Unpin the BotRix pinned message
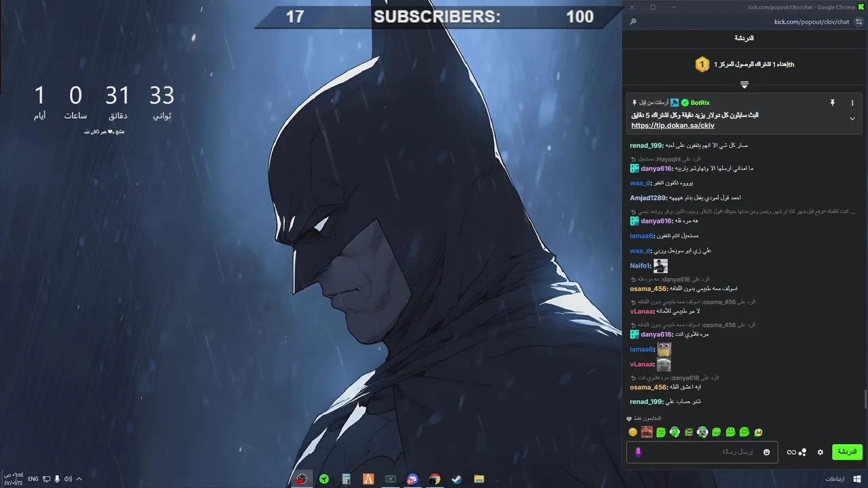Image resolution: width=868 pixels, height=488 pixels. pos(832,102)
